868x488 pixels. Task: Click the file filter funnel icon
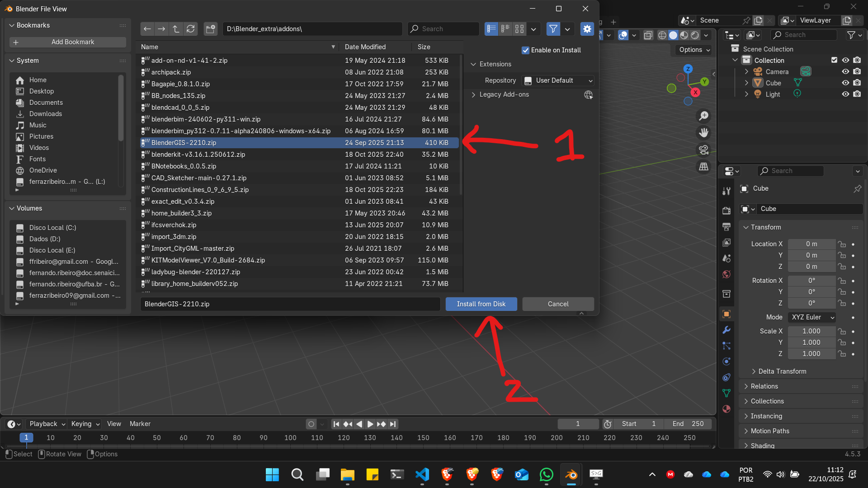(553, 29)
